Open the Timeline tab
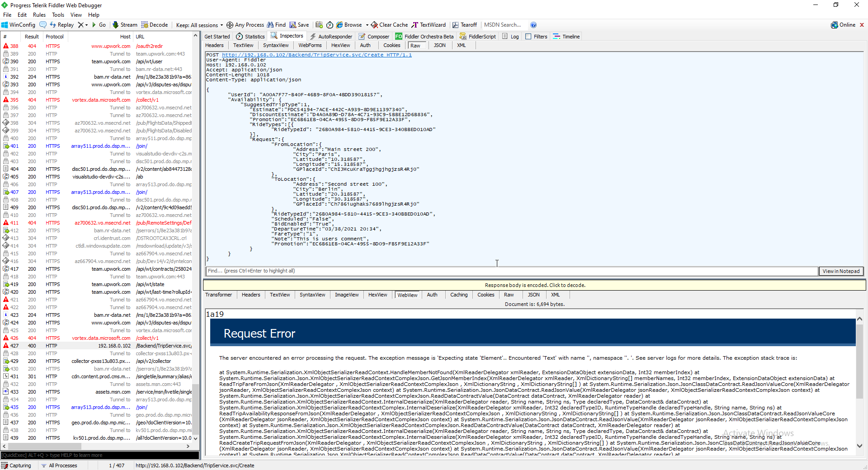The width and height of the screenshot is (868, 470). (x=566, y=37)
